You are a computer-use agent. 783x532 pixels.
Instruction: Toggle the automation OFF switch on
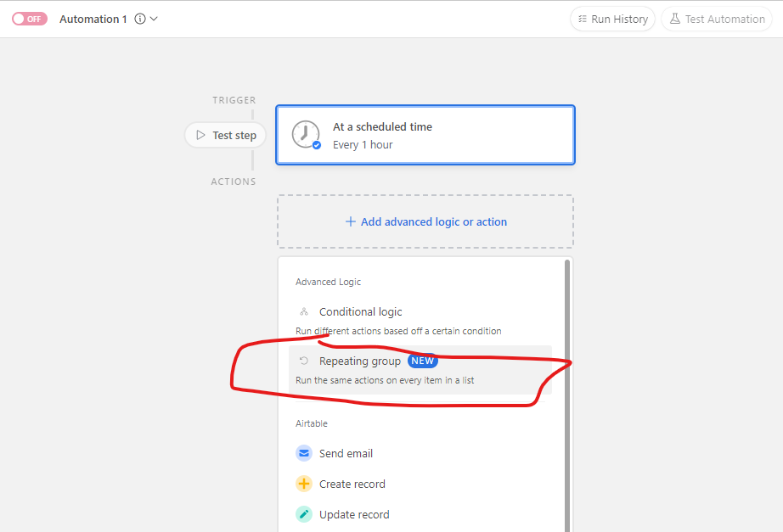[x=30, y=19]
